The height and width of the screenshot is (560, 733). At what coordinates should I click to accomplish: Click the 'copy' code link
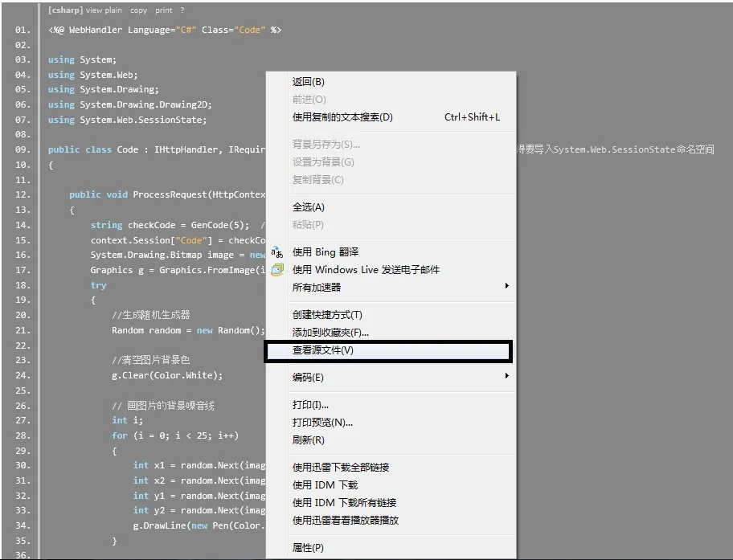tap(138, 10)
